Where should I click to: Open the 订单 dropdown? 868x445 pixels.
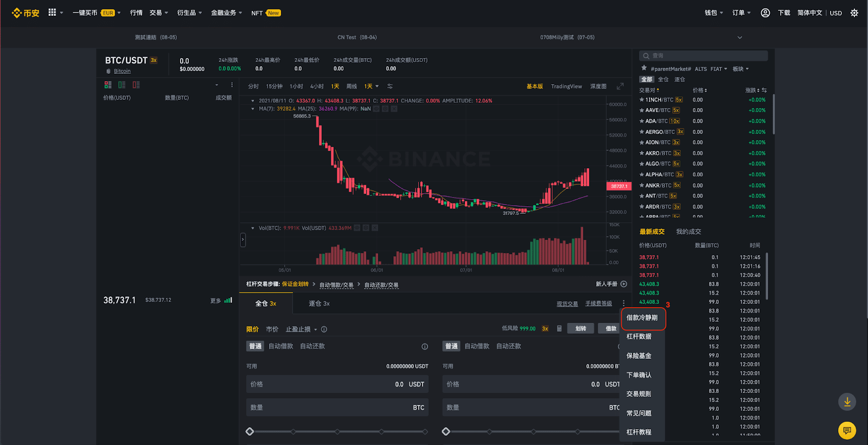(x=742, y=12)
